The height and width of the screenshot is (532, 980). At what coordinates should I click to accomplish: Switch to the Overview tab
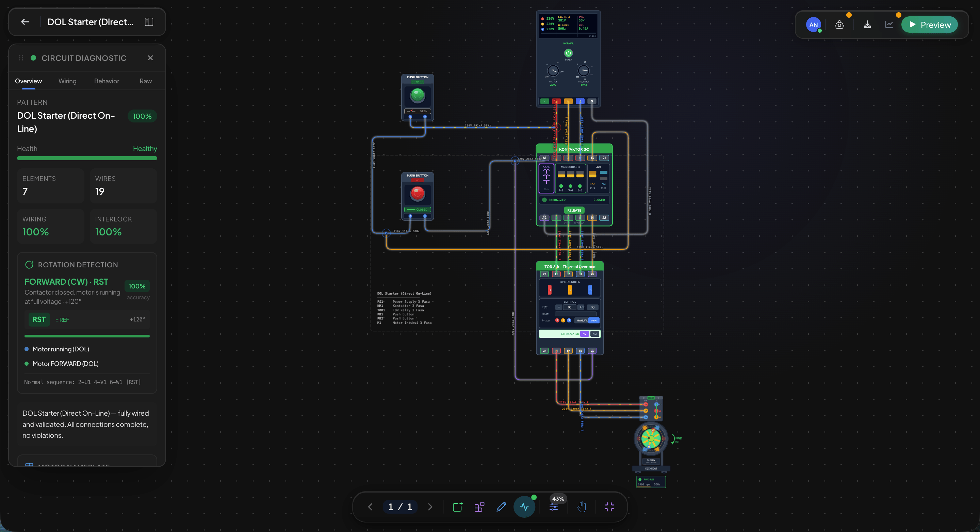tap(29, 81)
